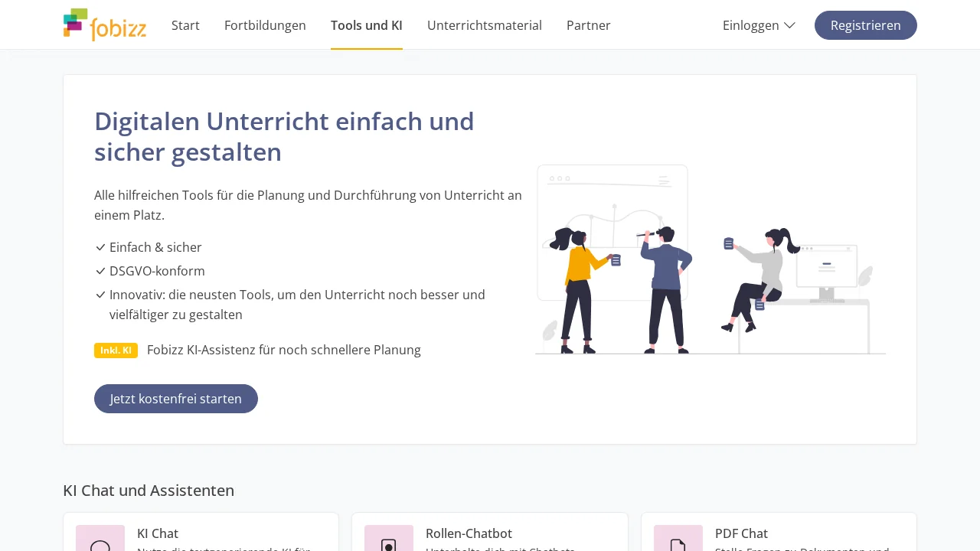
Task: Select the Tools und KI tab
Action: (366, 25)
